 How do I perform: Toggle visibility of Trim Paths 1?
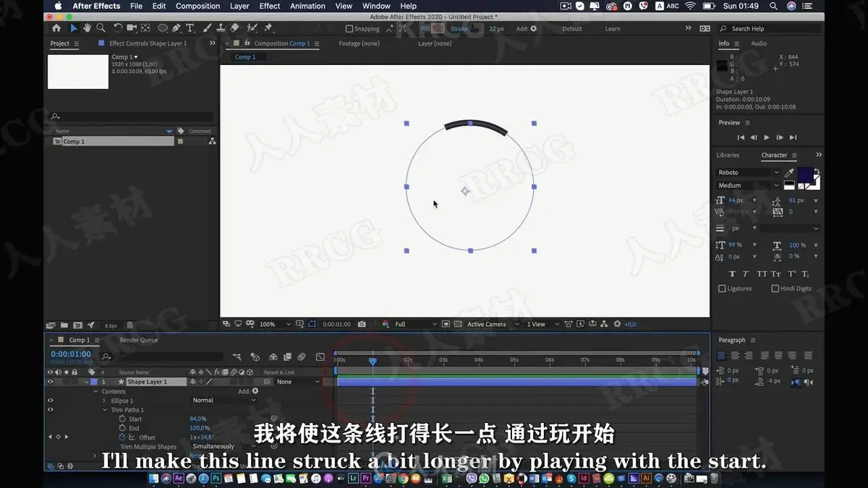pos(50,410)
